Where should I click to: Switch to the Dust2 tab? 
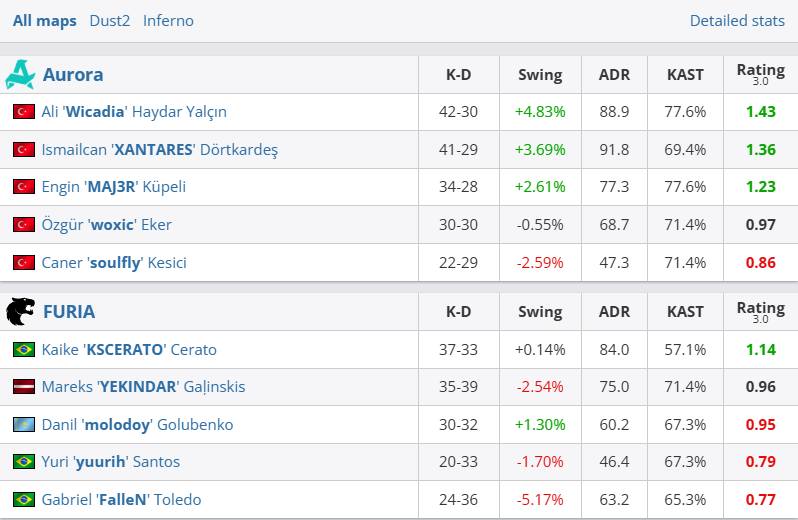coord(110,21)
